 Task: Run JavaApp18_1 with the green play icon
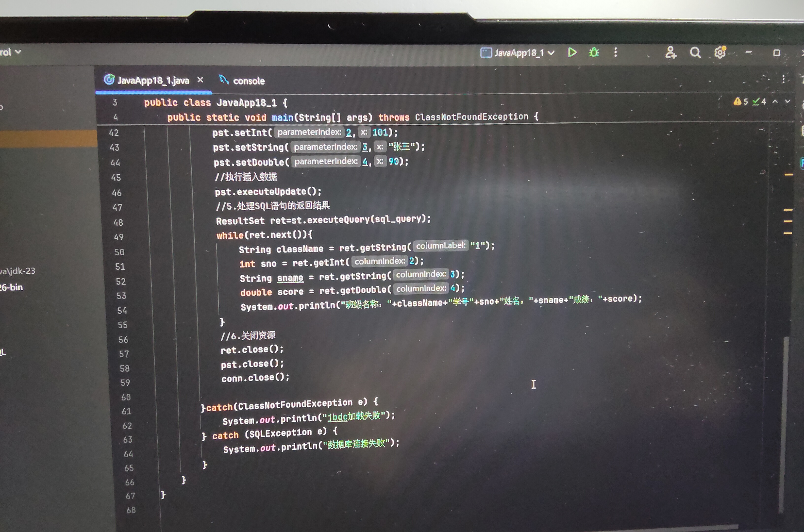click(x=572, y=53)
